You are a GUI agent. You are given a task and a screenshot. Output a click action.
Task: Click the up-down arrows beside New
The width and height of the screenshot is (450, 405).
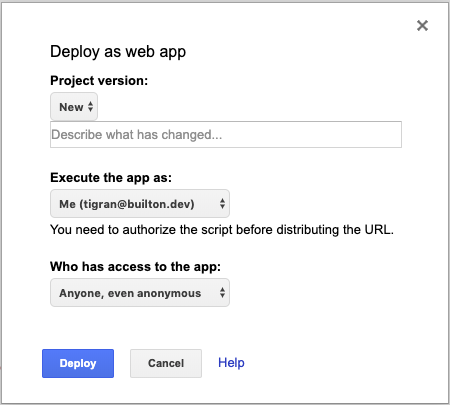90,107
